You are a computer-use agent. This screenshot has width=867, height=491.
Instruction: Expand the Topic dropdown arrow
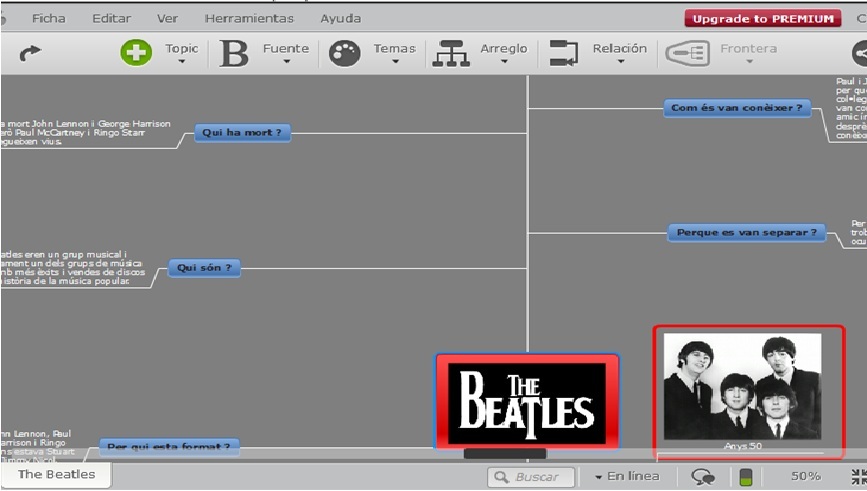click(182, 62)
